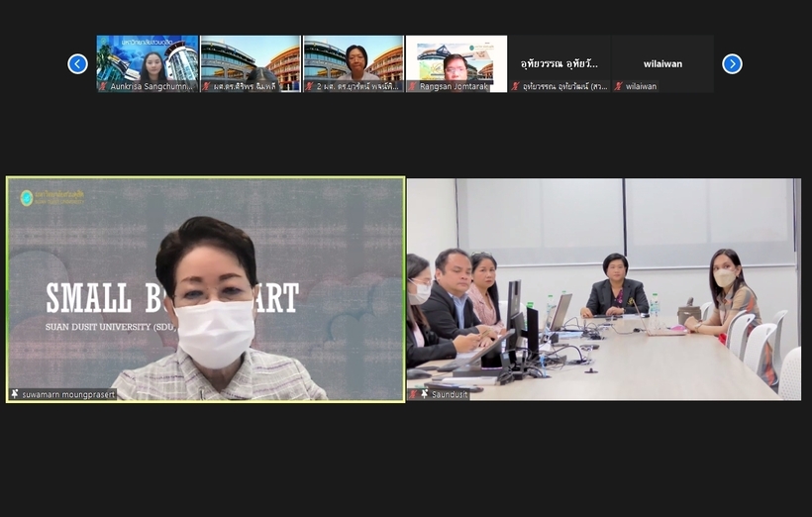Select Rangsan Jomtarak video thumbnail
This screenshot has width=812, height=517.
click(x=457, y=63)
